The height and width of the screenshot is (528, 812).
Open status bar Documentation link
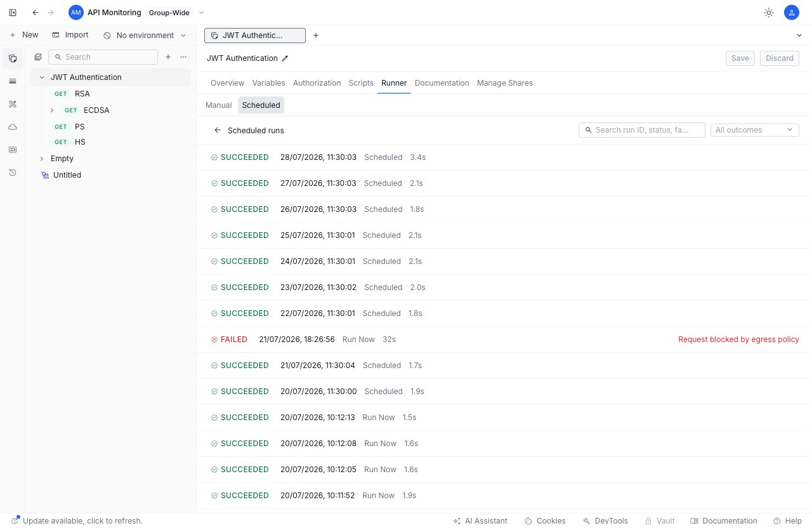tap(724, 521)
